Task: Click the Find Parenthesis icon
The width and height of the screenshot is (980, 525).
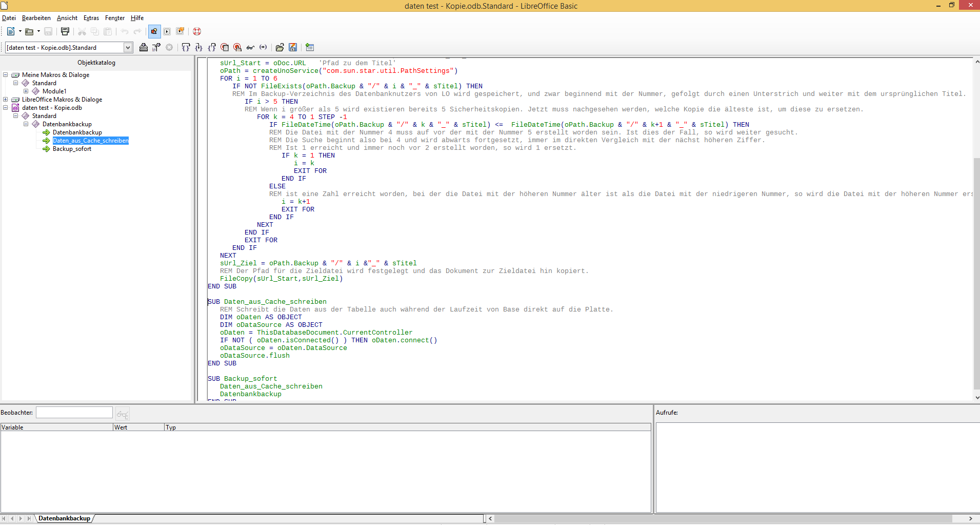Action: click(x=263, y=47)
